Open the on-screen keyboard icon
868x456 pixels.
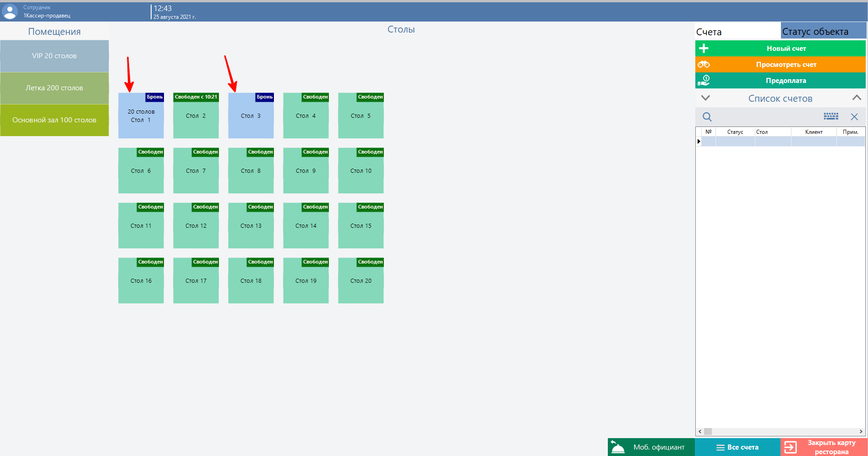point(831,116)
